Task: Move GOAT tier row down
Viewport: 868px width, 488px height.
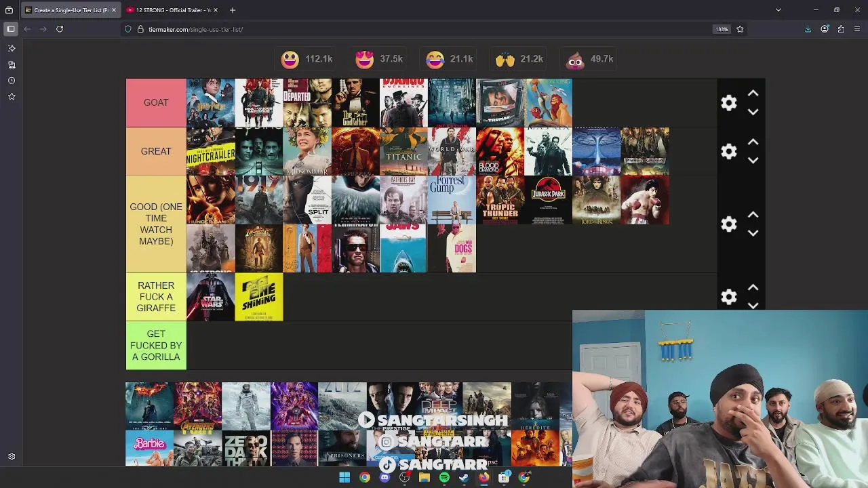Action: pyautogui.click(x=753, y=112)
